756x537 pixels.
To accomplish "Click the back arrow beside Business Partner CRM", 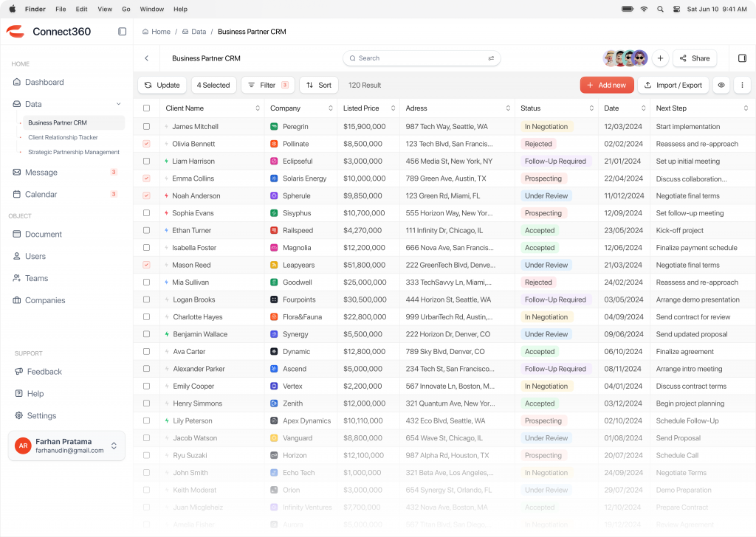I will pos(146,58).
